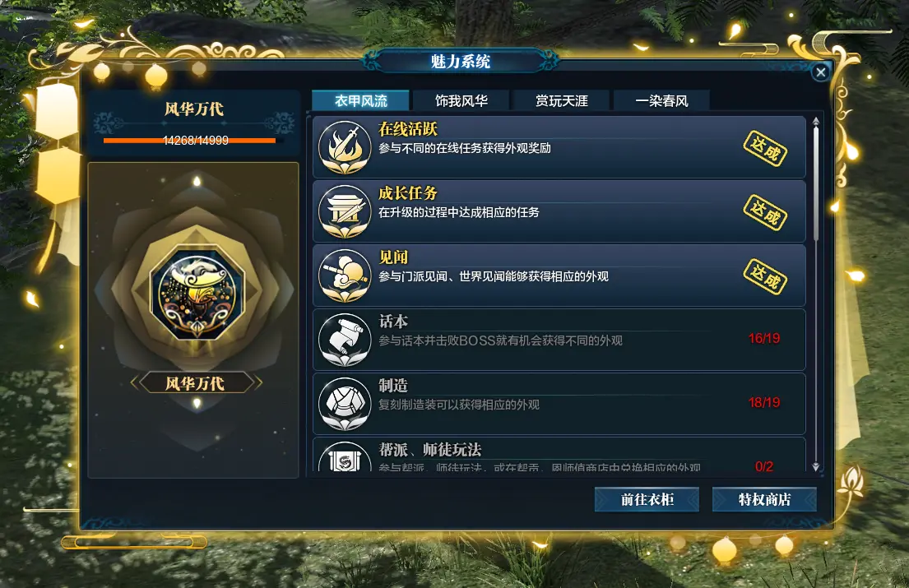The width and height of the screenshot is (909, 588).
Task: Click the scrollbar down arrow
Action: coord(816,467)
